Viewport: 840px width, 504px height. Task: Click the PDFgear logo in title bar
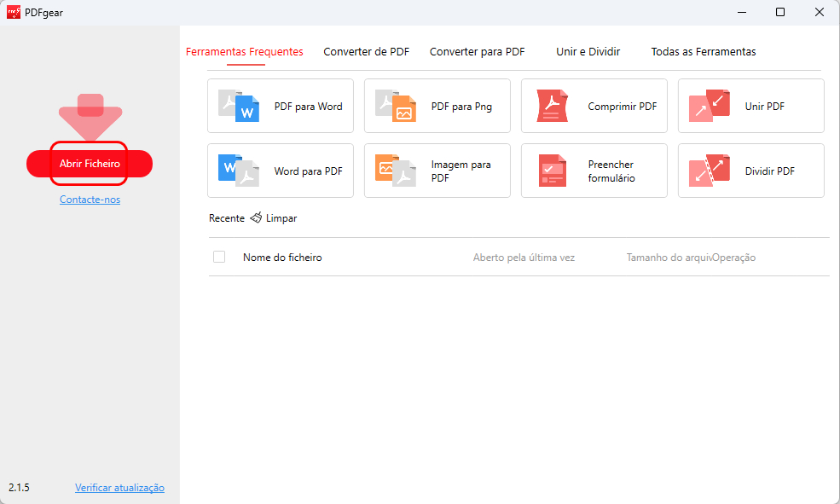(x=13, y=12)
